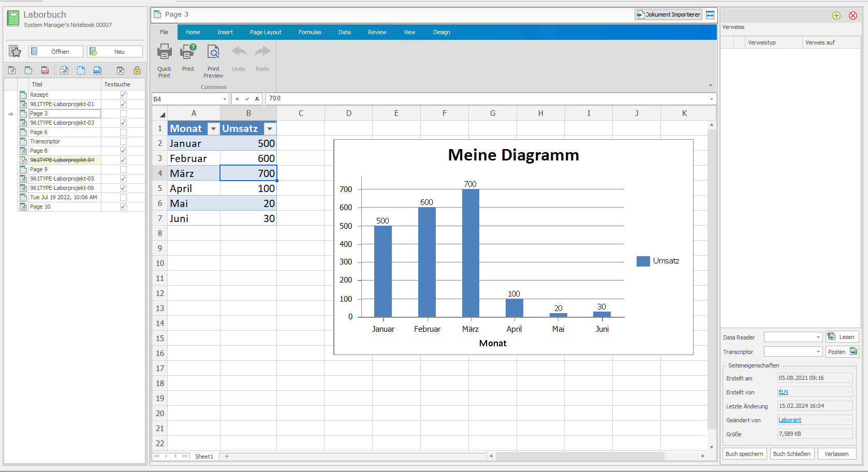This screenshot has width=868, height=472.
Task: Add a new PDF page icon
Action: (x=45, y=70)
